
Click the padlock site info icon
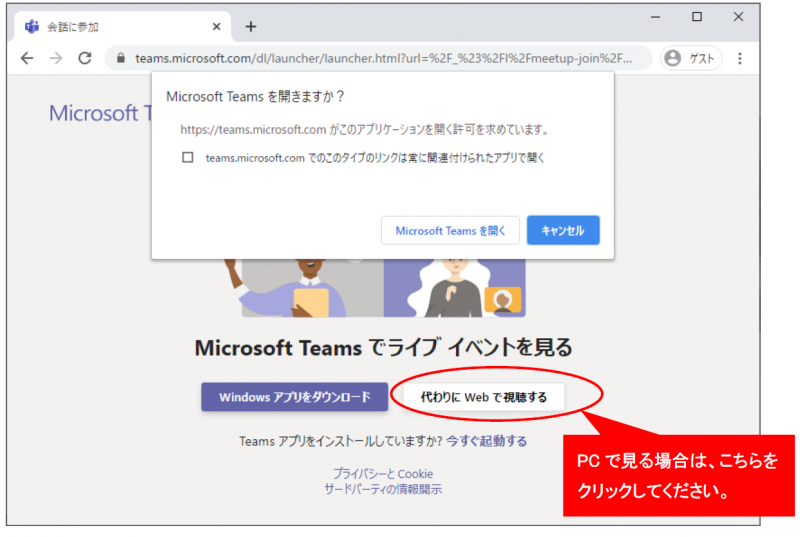pos(122,59)
